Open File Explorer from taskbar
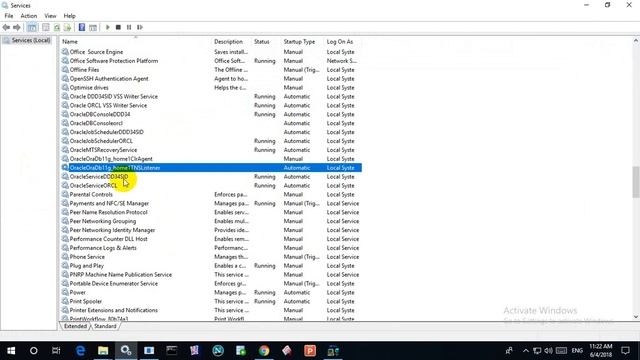This screenshot has width=640, height=360. pyautogui.click(x=103, y=351)
